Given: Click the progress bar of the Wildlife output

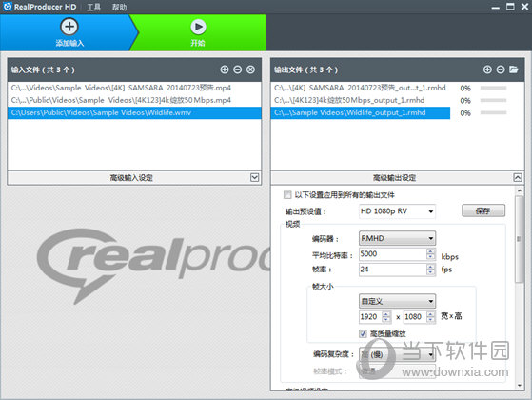Looking at the screenshot, I should click(x=493, y=112).
